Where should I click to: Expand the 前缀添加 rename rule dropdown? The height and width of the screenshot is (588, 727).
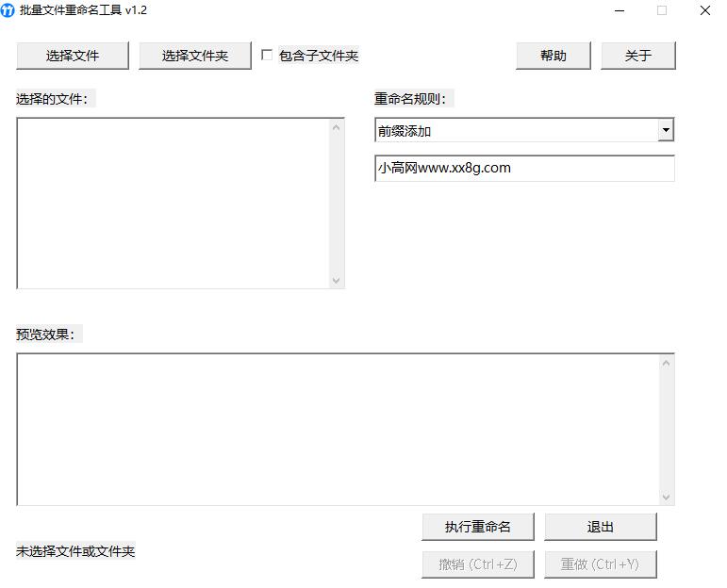coord(666,130)
